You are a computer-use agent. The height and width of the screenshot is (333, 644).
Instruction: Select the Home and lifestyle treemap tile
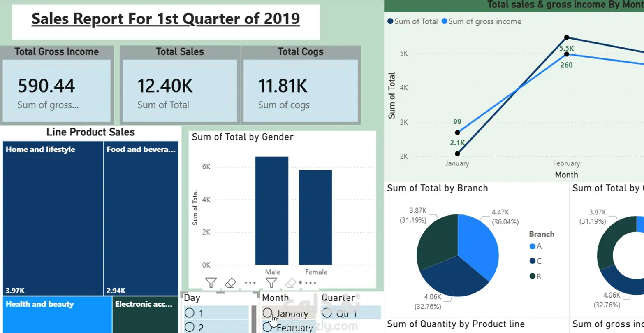tap(53, 218)
